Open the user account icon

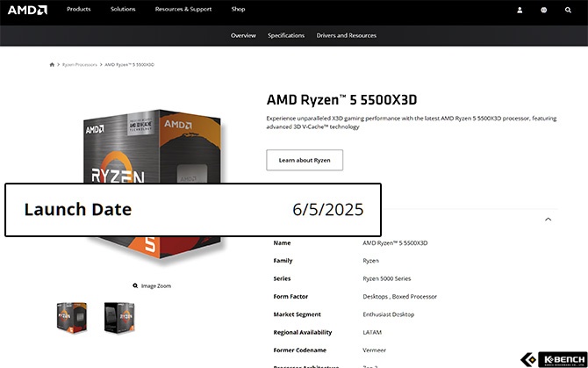click(520, 11)
